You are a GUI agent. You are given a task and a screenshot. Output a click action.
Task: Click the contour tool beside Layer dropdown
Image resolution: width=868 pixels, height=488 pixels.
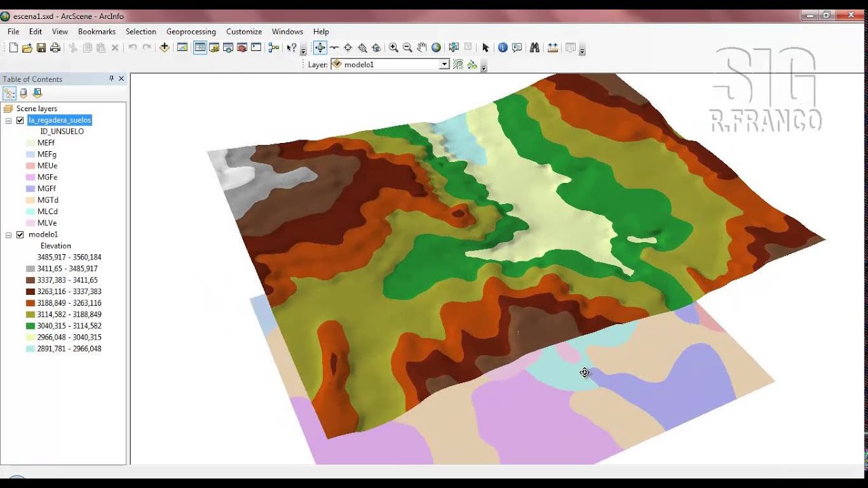[x=458, y=64]
